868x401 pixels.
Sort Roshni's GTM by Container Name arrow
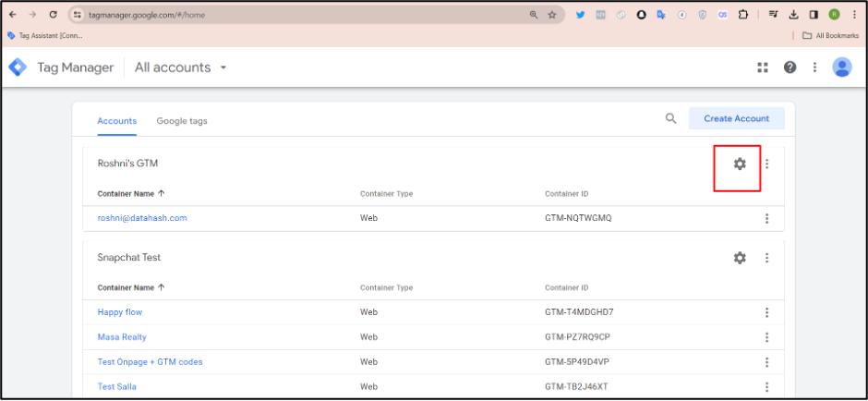tap(162, 194)
